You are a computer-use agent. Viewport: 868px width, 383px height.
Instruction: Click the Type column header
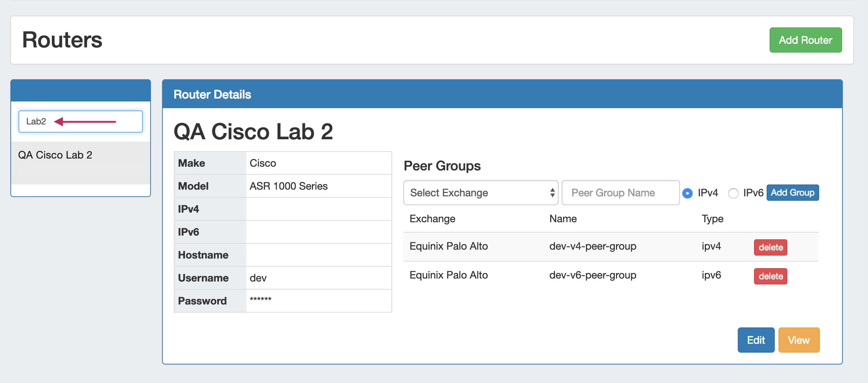tap(712, 219)
